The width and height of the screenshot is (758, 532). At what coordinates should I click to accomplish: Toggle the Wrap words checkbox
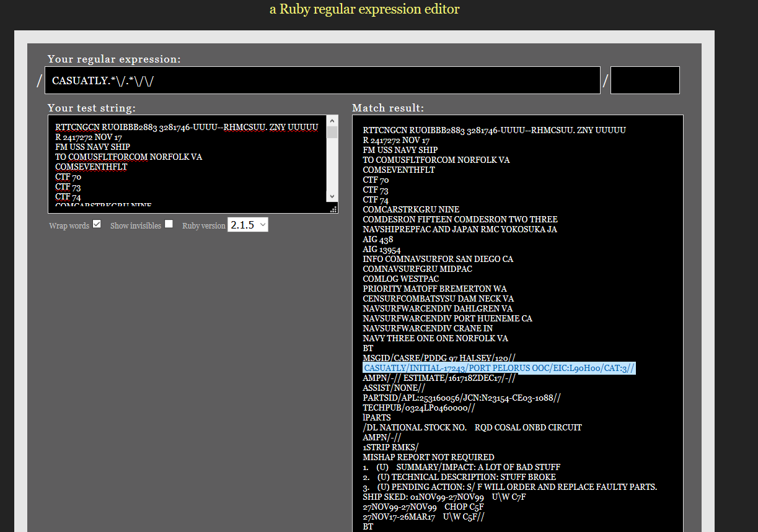[x=97, y=224]
